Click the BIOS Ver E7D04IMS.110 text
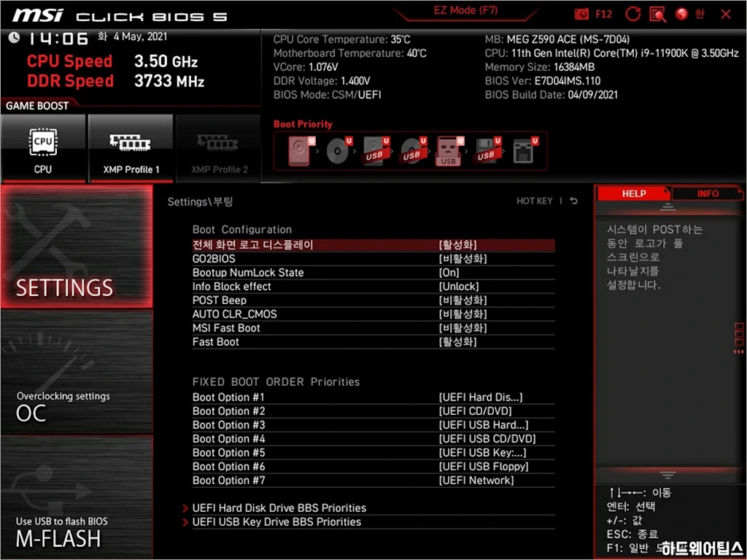 coord(543,80)
